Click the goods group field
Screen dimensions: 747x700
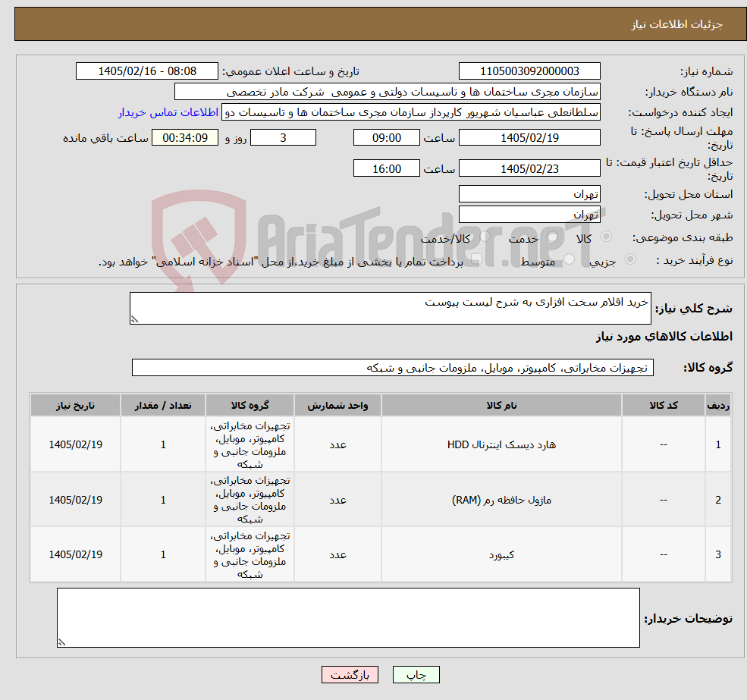[x=393, y=367]
